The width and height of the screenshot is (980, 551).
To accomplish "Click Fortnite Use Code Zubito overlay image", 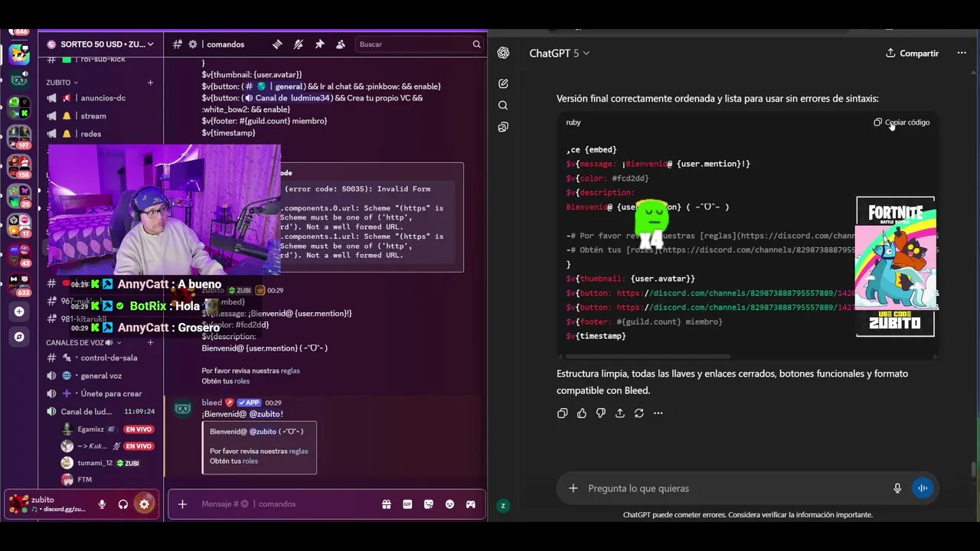I will 895,266.
